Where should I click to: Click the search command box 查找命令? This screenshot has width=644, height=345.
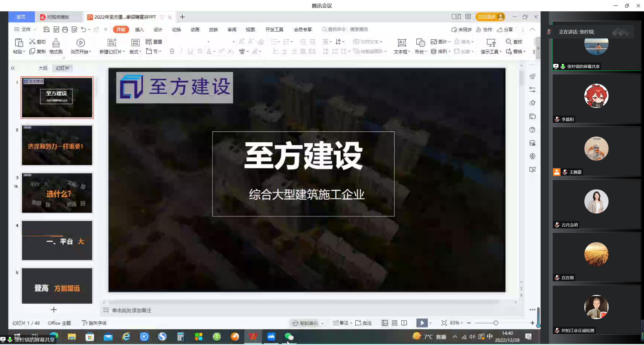click(x=345, y=29)
